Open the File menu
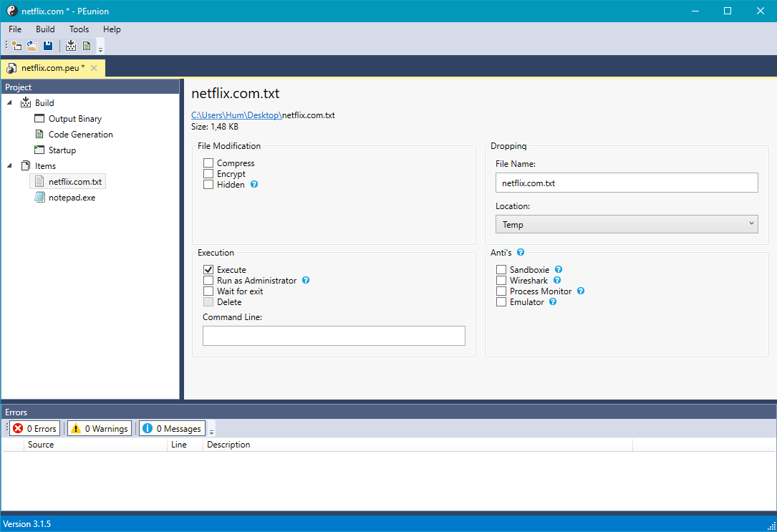The height and width of the screenshot is (532, 777). pos(15,29)
